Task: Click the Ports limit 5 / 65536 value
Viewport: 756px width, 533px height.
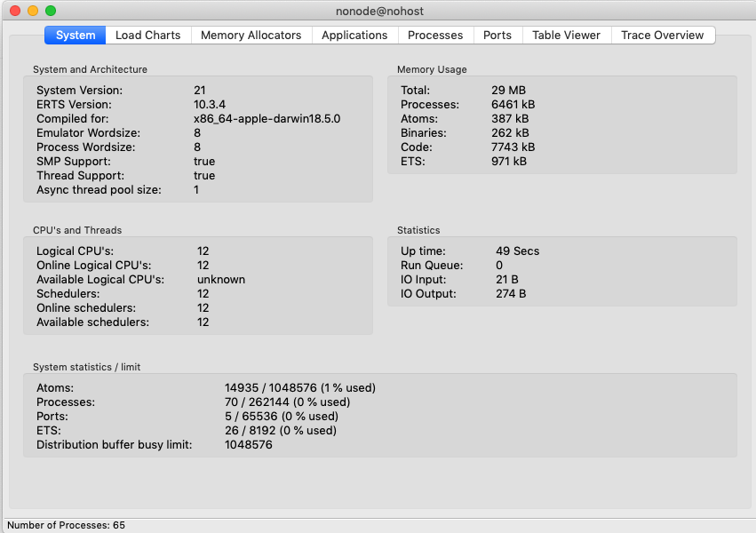Action: (x=282, y=417)
